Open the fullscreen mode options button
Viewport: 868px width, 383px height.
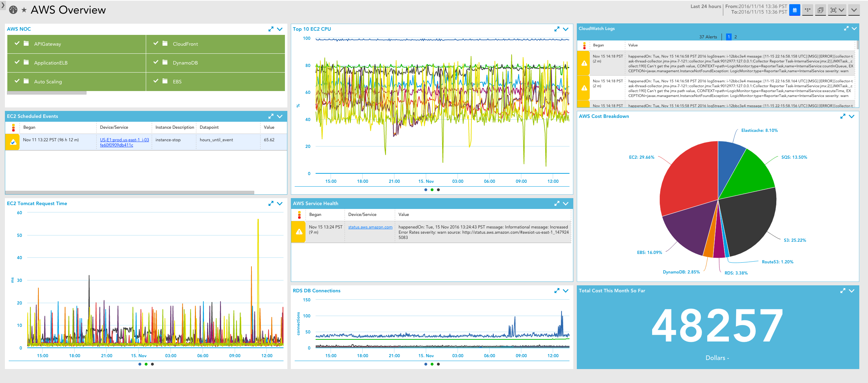tap(837, 10)
